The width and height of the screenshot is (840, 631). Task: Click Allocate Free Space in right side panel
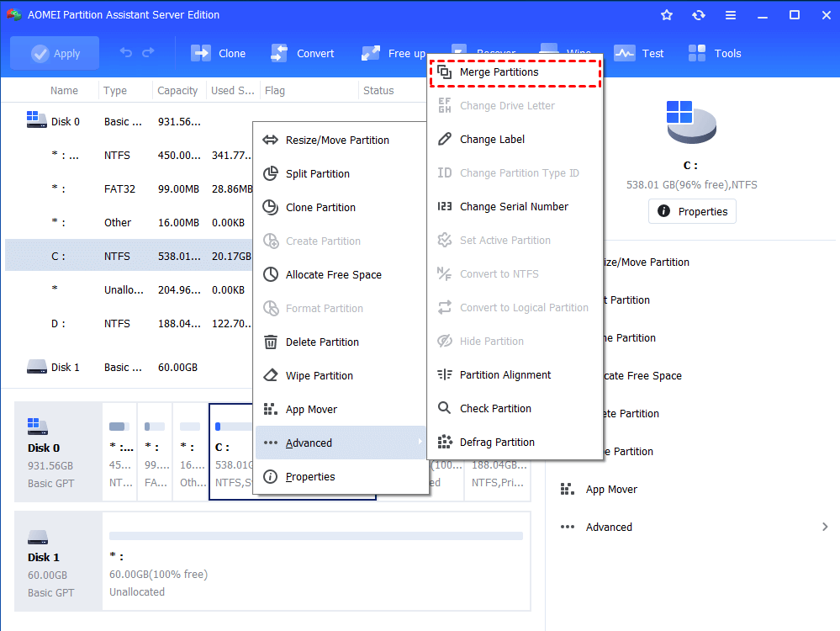(x=642, y=376)
